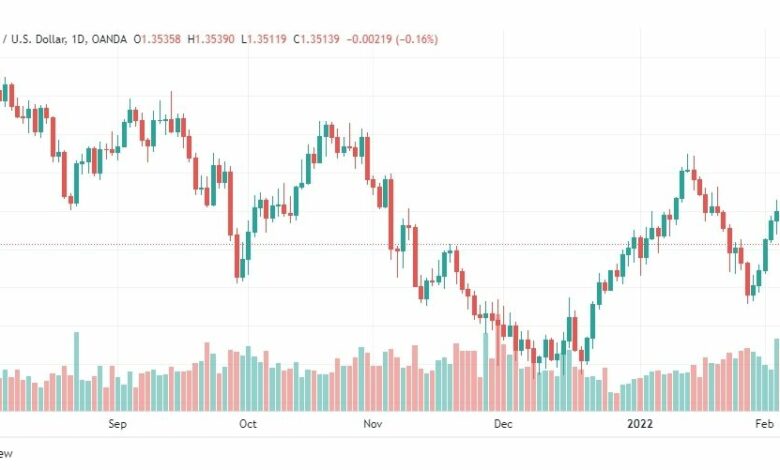Screen dimensions: 780x470
Task: Select the Feb label on time axis
Action: click(x=764, y=424)
